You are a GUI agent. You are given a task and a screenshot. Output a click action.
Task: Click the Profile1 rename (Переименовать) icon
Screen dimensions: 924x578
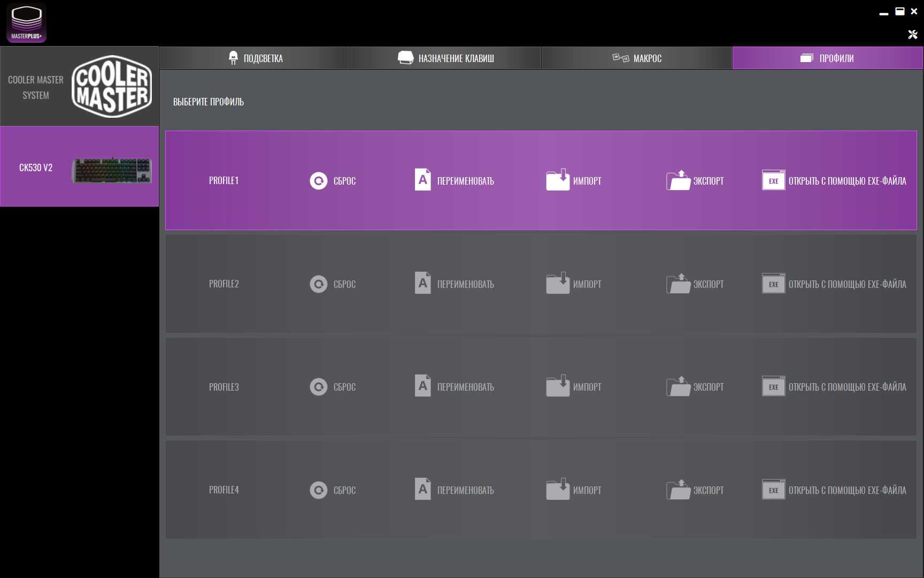(x=422, y=180)
